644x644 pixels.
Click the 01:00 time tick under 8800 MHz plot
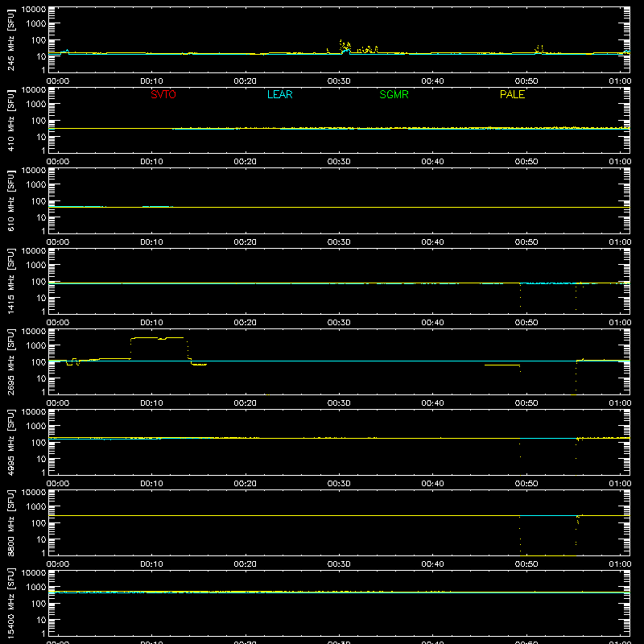(x=620, y=564)
